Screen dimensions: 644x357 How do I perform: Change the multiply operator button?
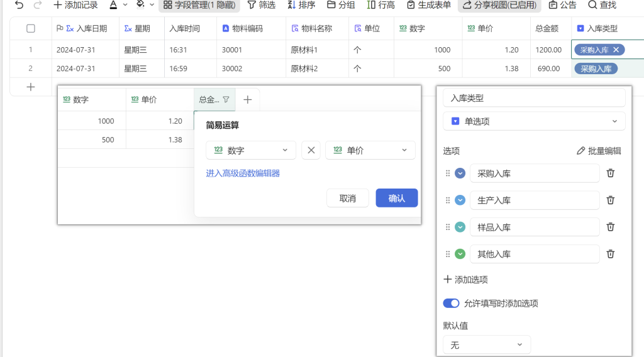(311, 150)
